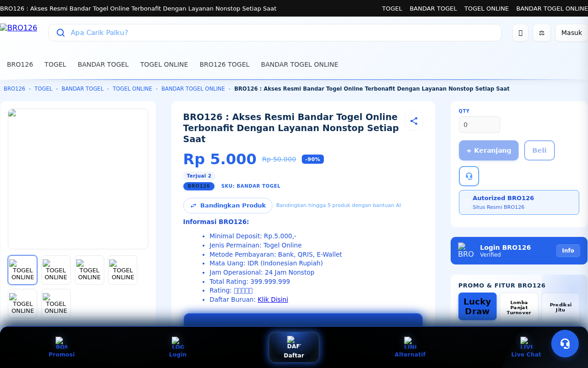Select BANDAR TOGEL in main navigation menu
Image resolution: width=588 pixels, height=368 pixels.
click(103, 64)
